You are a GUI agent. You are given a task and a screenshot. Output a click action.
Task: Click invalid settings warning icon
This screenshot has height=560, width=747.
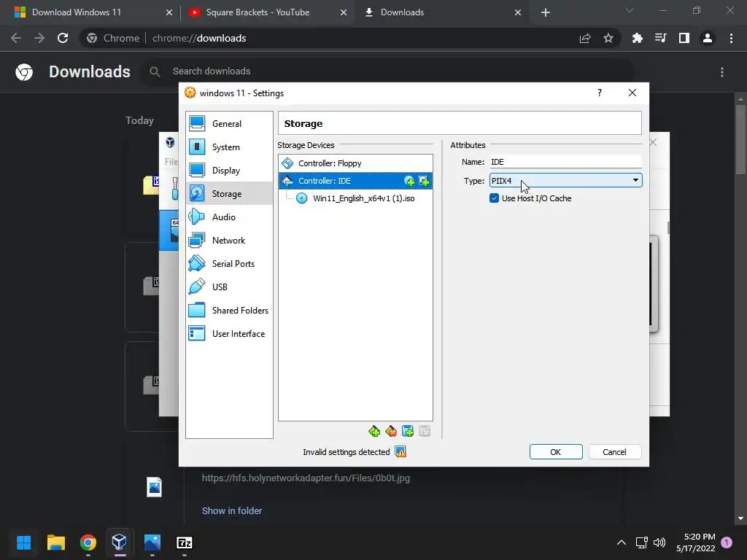[x=400, y=452]
